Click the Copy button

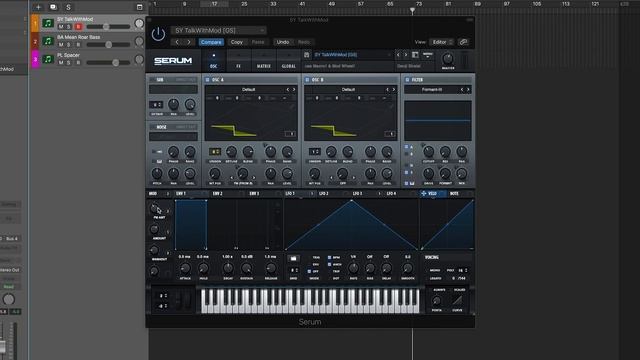coord(236,42)
